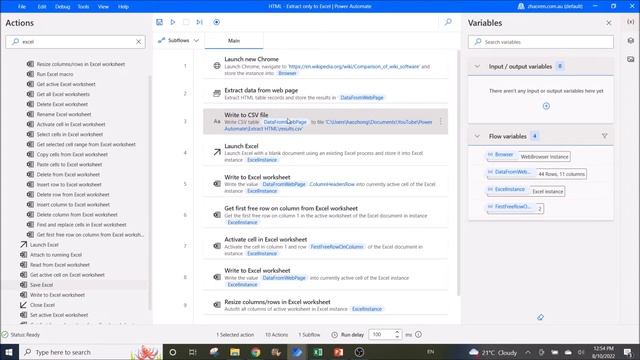
Task: Open the Edit menu
Action: click(42, 7)
